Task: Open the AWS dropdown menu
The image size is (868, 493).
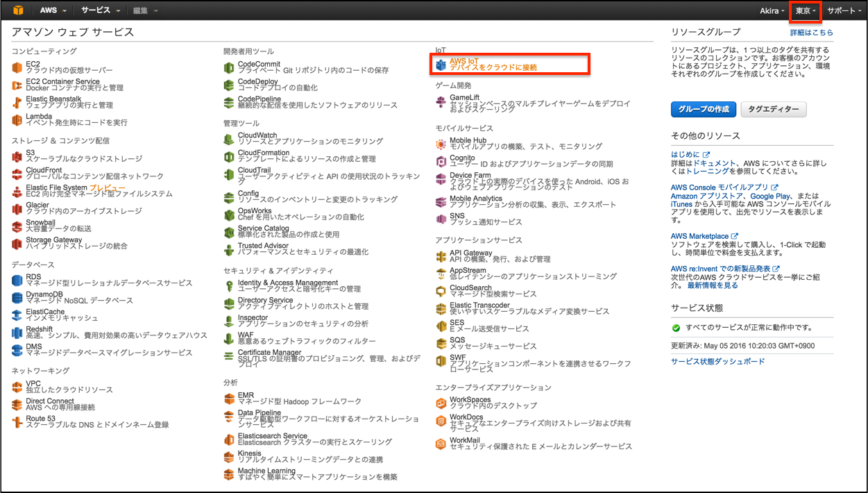Action: 53,11
